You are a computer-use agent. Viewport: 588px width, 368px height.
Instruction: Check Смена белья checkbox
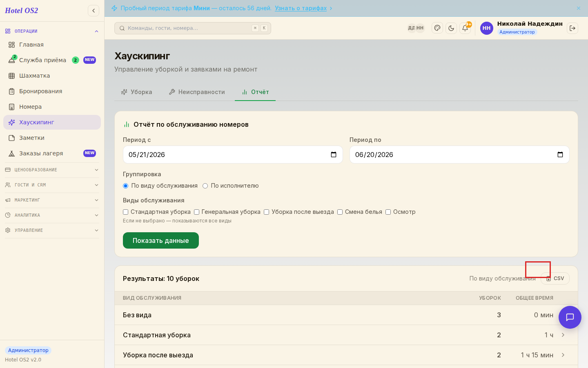click(340, 212)
